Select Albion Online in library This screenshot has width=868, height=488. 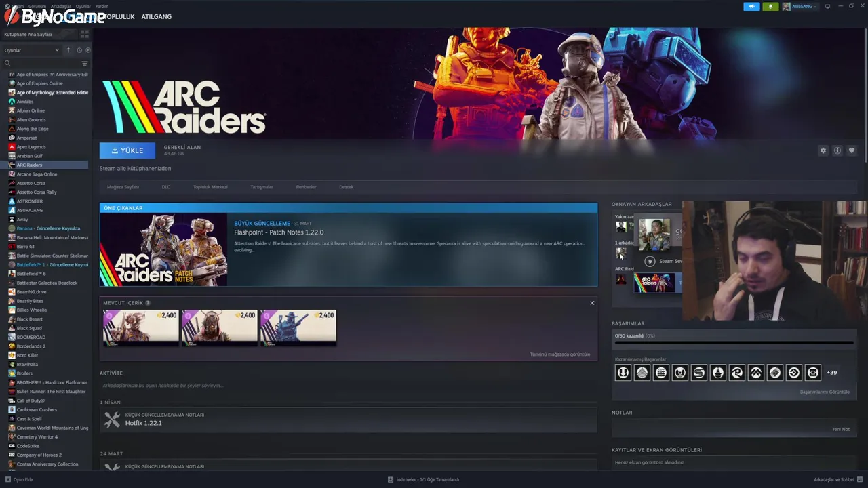pos(31,110)
